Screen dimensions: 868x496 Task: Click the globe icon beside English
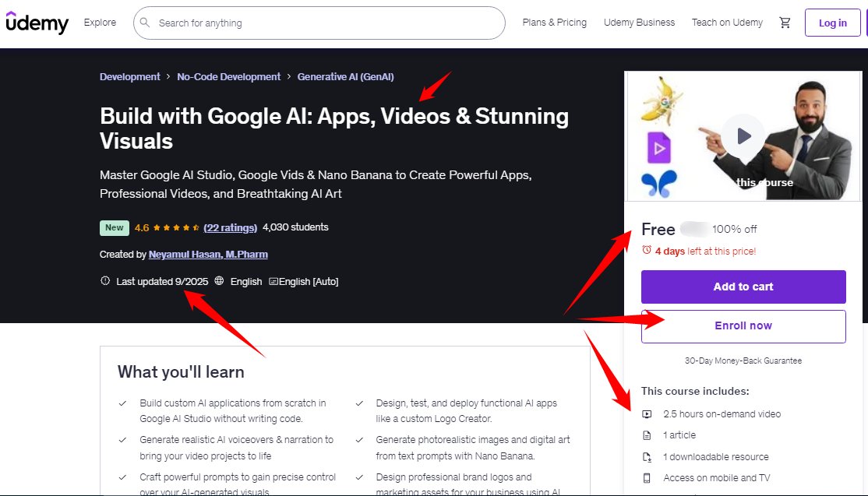219,281
